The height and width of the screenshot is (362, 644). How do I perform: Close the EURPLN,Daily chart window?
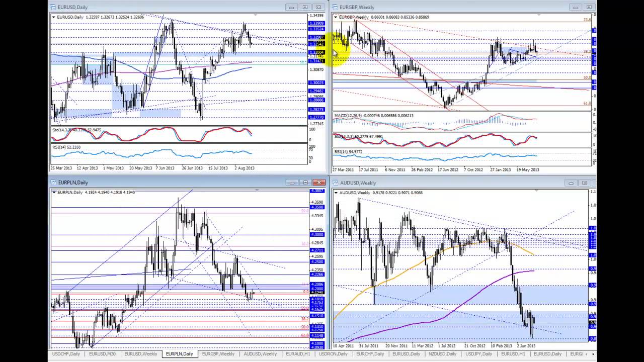click(319, 183)
